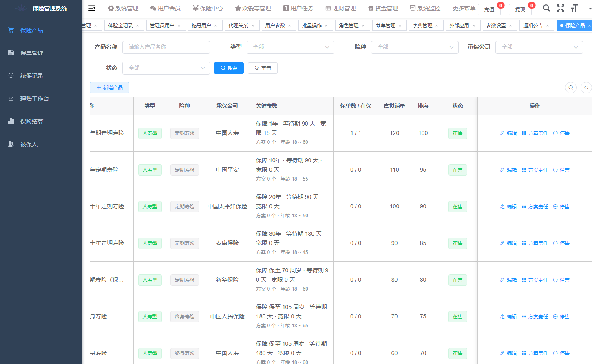
Task: Click 编辑 for the 中国平安 product
Action: point(508,170)
